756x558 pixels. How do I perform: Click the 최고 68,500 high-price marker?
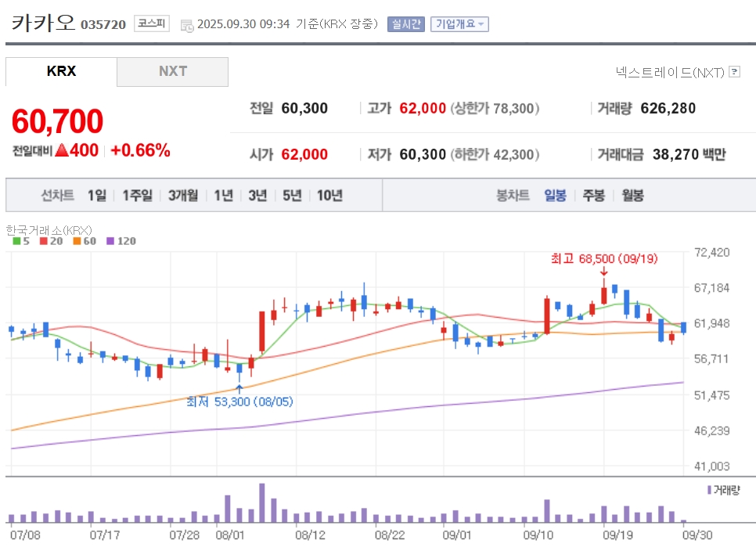pyautogui.click(x=604, y=259)
